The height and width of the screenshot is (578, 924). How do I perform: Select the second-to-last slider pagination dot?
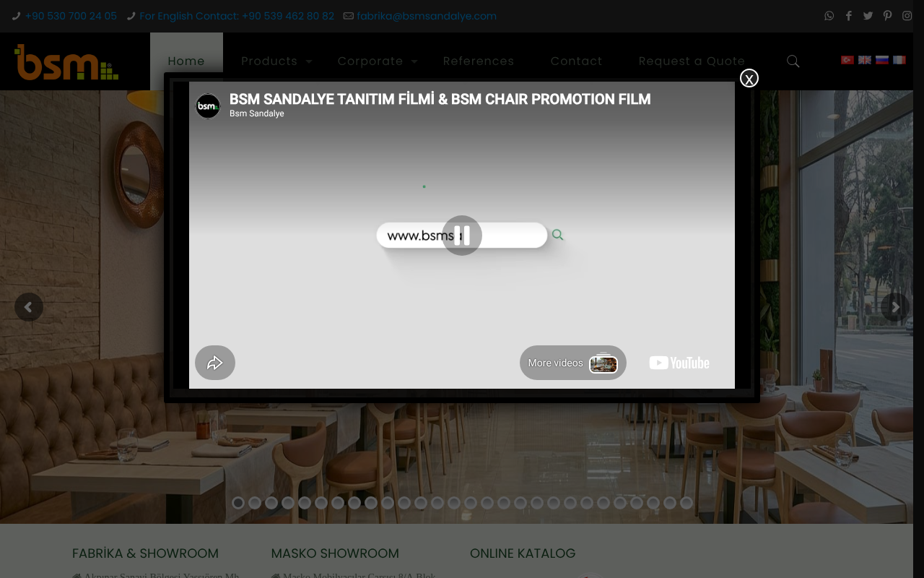[x=670, y=503]
